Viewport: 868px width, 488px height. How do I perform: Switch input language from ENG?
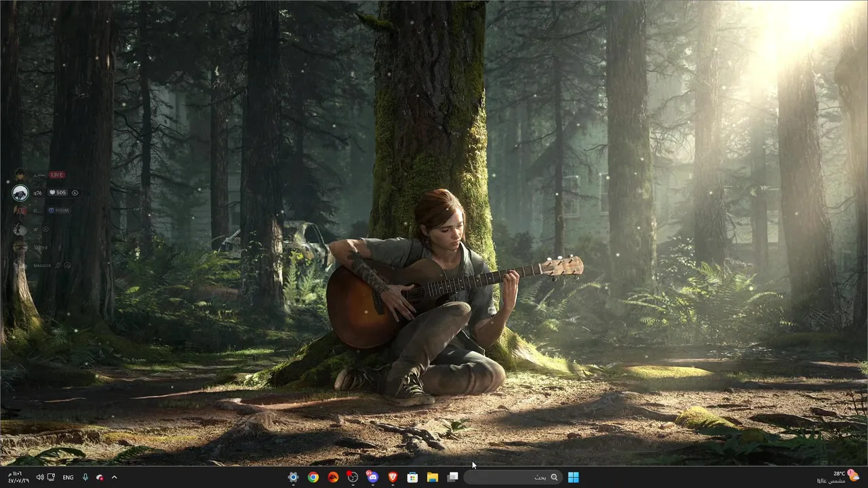[68, 477]
